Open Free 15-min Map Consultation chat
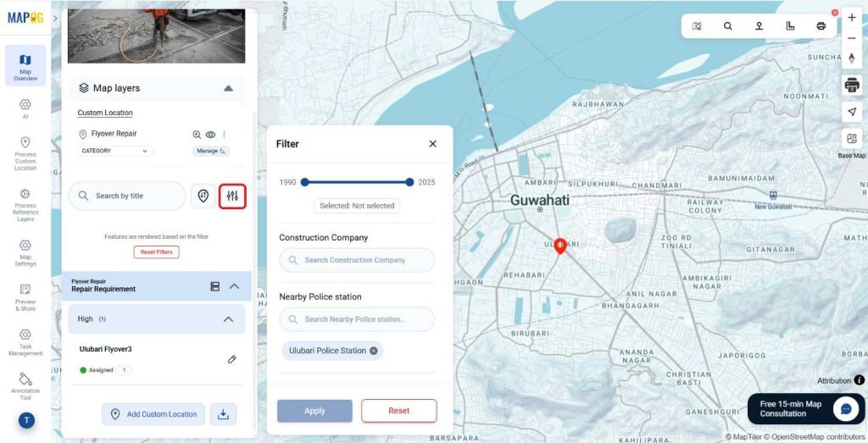Viewport: 868px width, 443px height. (806, 409)
